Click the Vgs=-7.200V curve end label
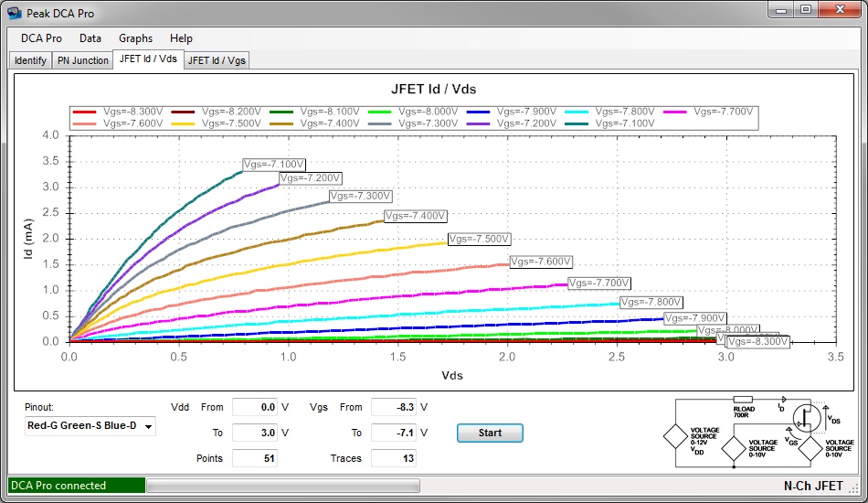868x503 pixels. pyautogui.click(x=310, y=178)
